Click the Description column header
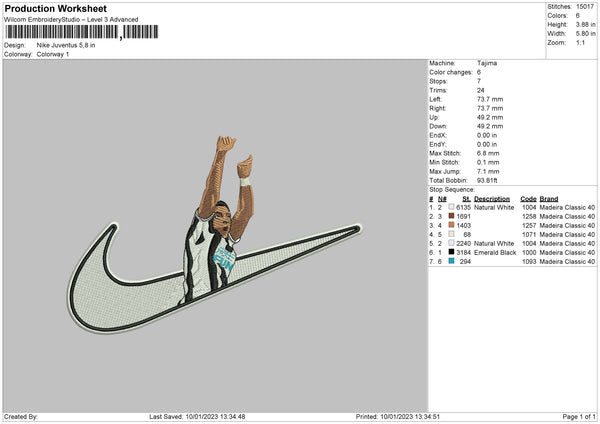The width and height of the screenshot is (600, 424). coord(492,199)
